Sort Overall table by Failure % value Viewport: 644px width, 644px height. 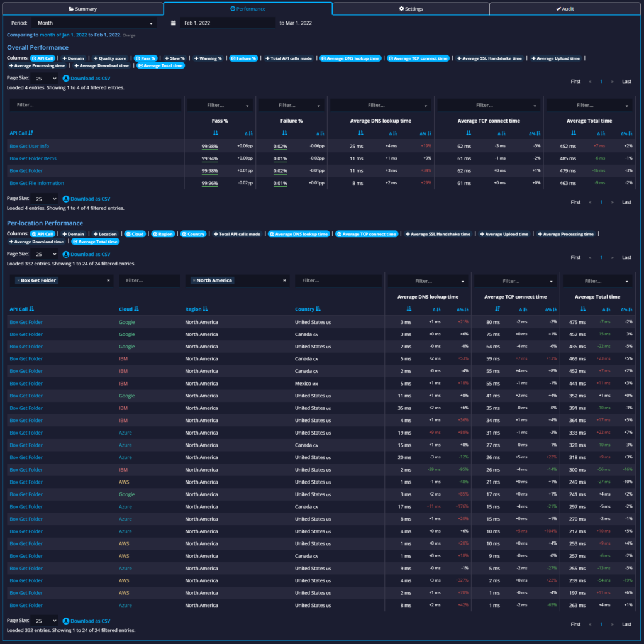pyautogui.click(x=285, y=133)
